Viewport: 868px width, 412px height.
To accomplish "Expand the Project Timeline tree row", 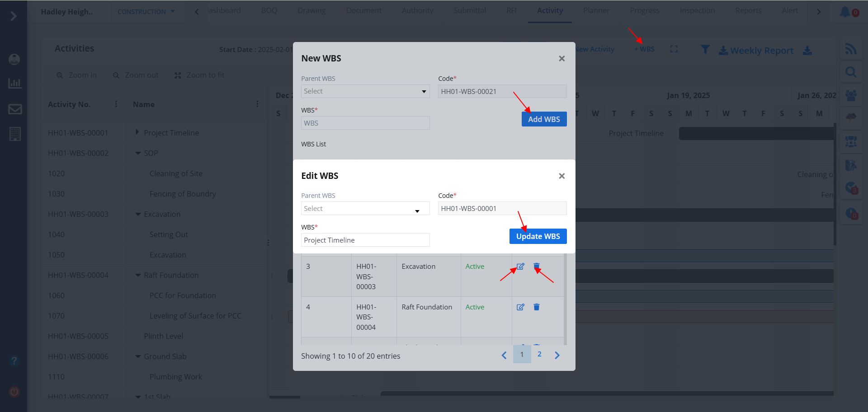I will coord(137,132).
